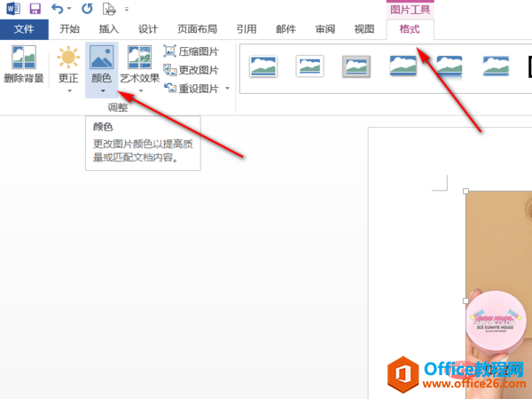Click the 压缩图片 icon
Screen dimensions: 532x399
point(169,51)
